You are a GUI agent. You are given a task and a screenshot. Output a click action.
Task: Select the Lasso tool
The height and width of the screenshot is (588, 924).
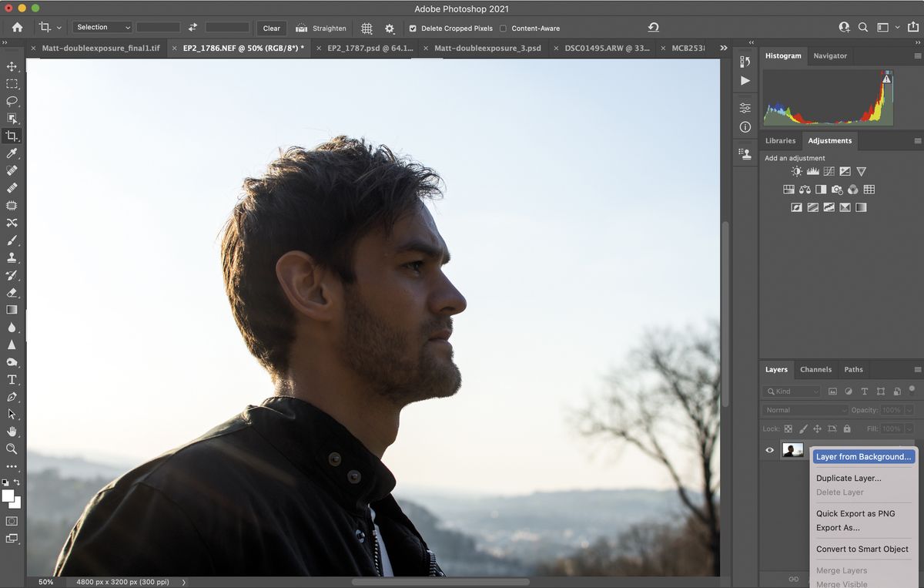click(11, 101)
